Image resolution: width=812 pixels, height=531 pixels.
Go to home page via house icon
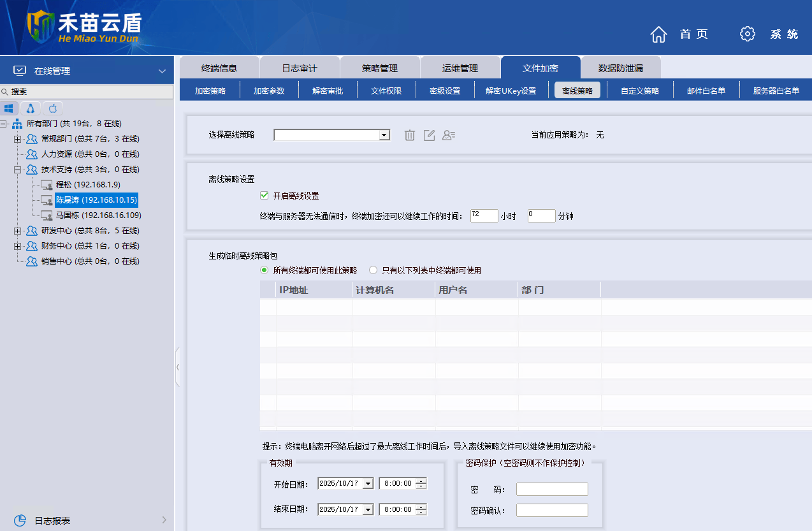point(658,34)
